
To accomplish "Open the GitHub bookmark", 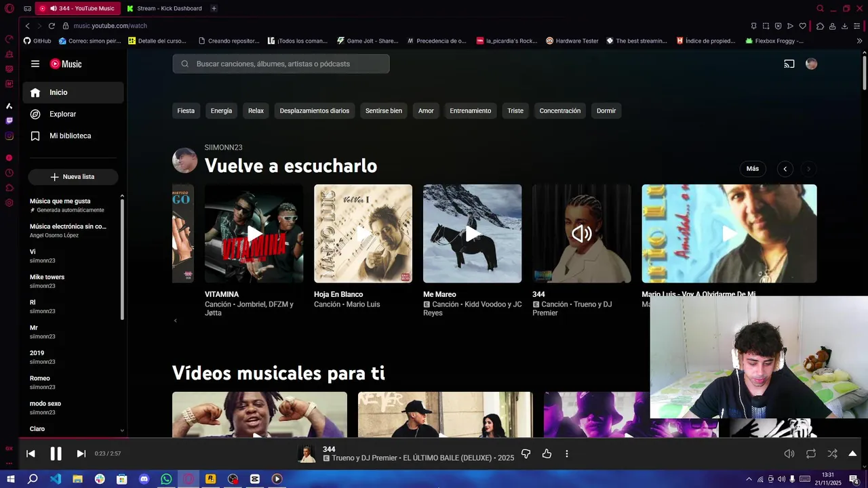I will coord(37,41).
